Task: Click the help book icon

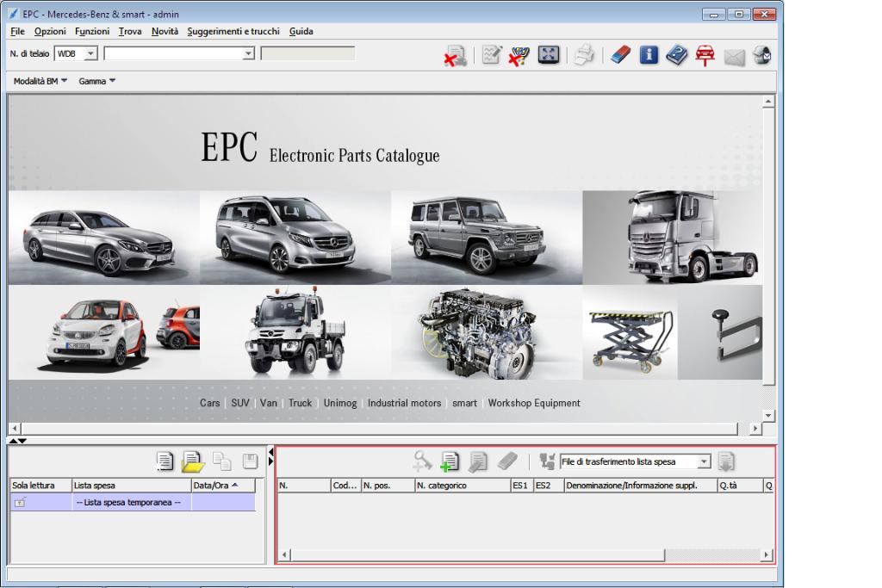Action: (x=676, y=54)
